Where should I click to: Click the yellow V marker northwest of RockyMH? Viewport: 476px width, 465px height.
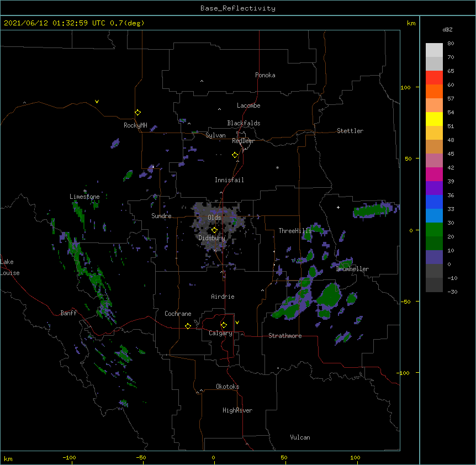(x=97, y=102)
